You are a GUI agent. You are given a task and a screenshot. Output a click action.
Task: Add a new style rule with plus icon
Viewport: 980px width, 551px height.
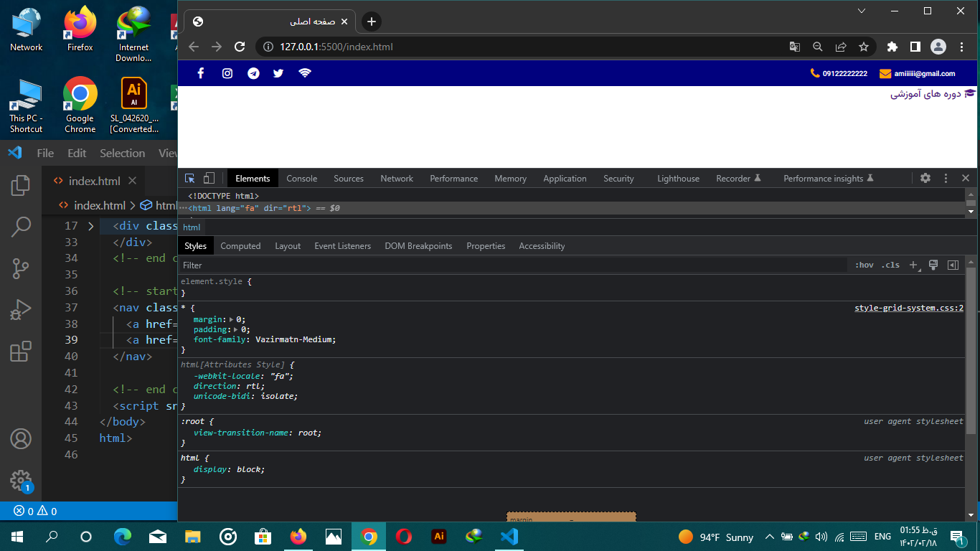point(913,265)
